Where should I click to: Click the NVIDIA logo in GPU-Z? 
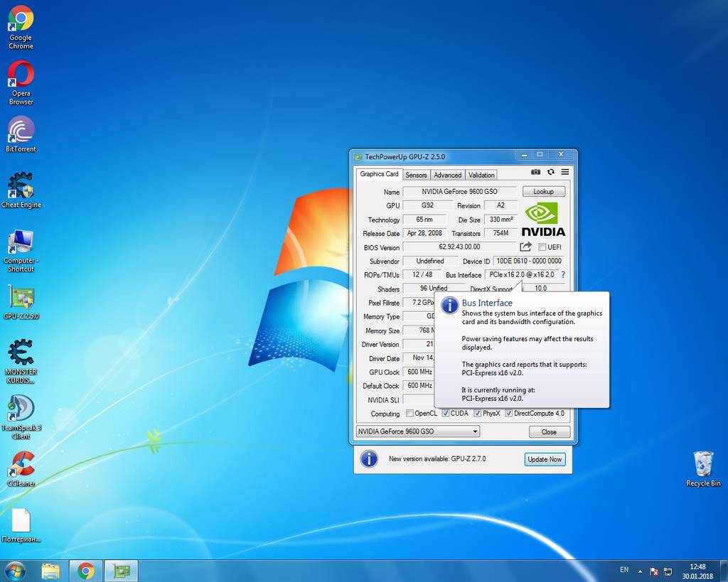(x=543, y=220)
